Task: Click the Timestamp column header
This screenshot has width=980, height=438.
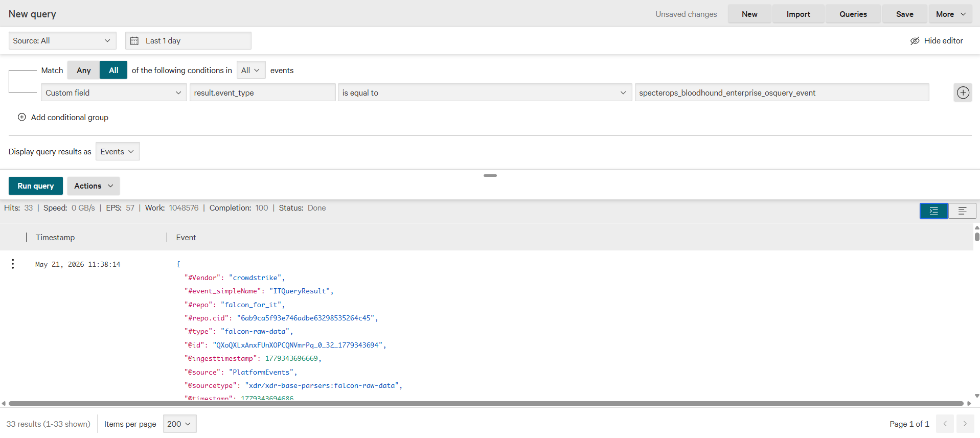Action: pyautogui.click(x=55, y=237)
